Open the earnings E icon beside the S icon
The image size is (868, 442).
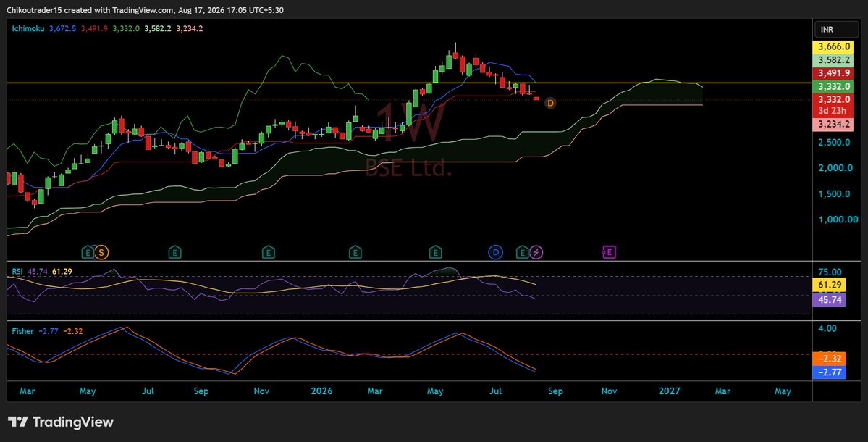click(88, 253)
